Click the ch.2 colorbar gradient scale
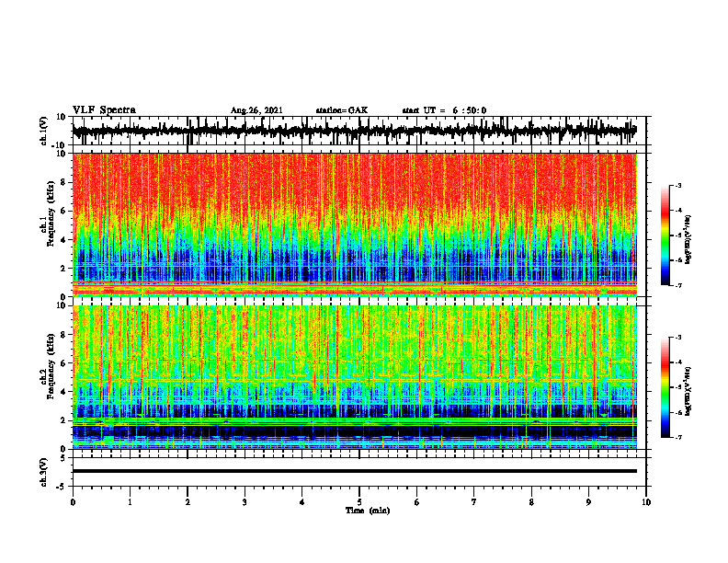Image resolution: width=728 pixels, height=563 pixels. pyautogui.click(x=665, y=387)
